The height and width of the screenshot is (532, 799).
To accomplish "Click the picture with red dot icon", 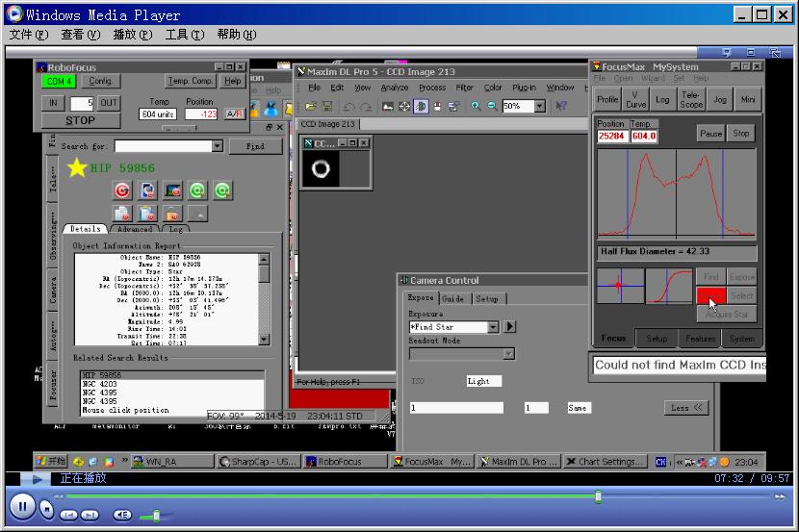I will (x=172, y=190).
